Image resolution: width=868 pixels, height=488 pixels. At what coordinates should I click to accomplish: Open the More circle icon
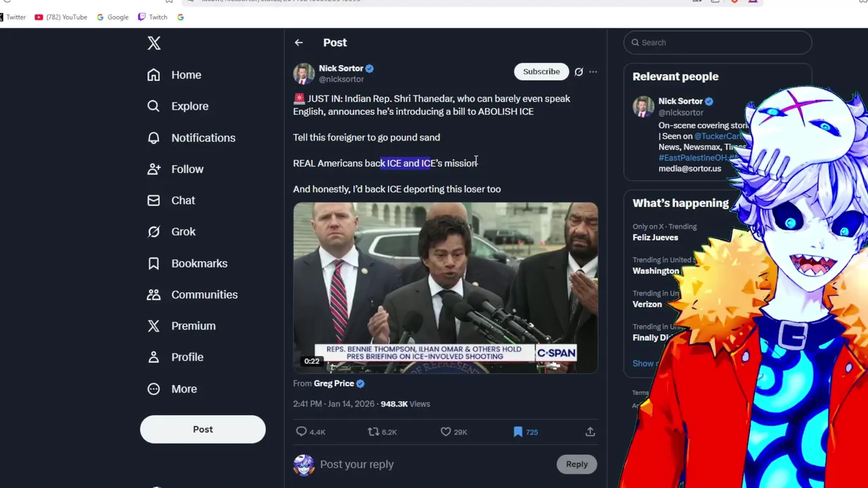pos(154,388)
